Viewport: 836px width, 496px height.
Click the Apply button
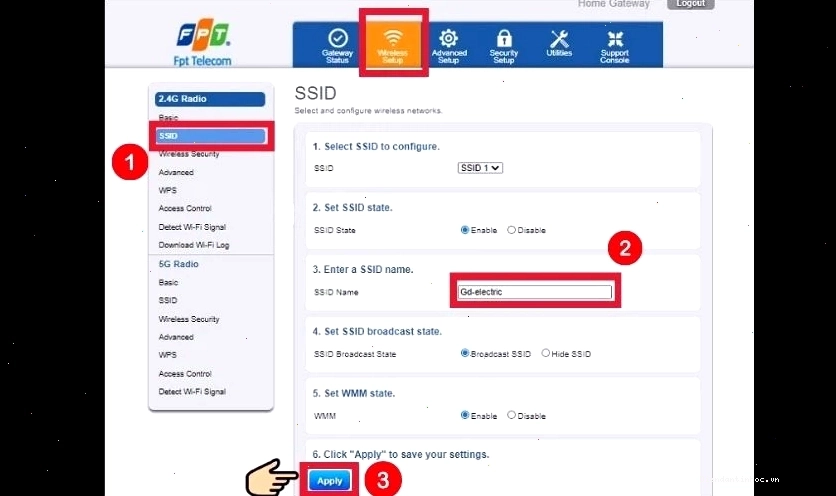click(x=329, y=481)
